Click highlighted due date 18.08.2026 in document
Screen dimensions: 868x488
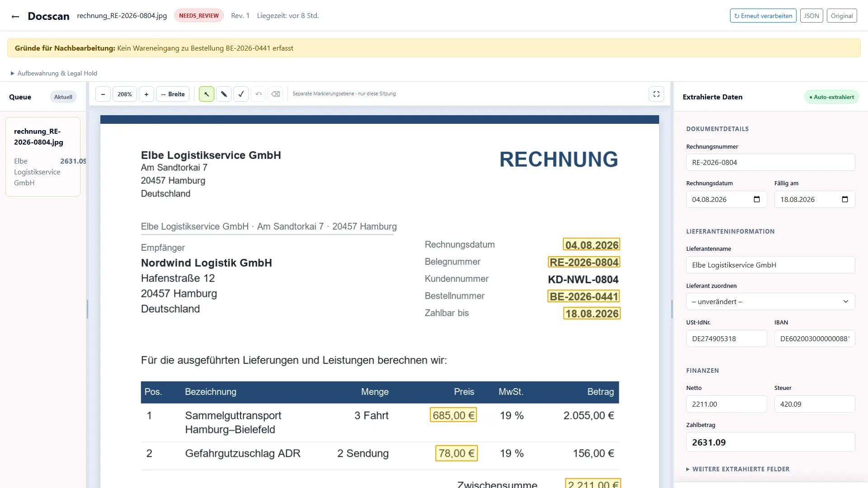592,314
